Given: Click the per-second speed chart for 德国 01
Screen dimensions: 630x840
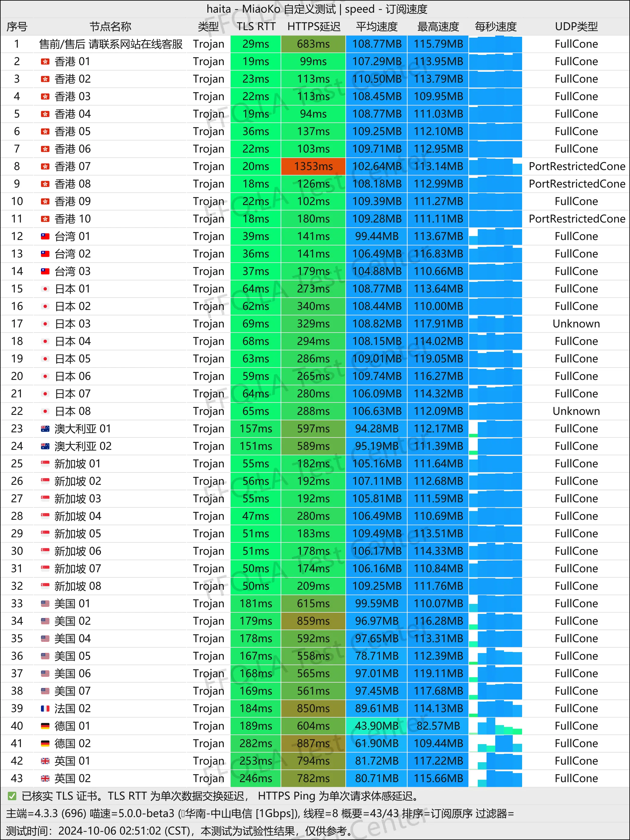Looking at the screenshot, I should (x=495, y=726).
